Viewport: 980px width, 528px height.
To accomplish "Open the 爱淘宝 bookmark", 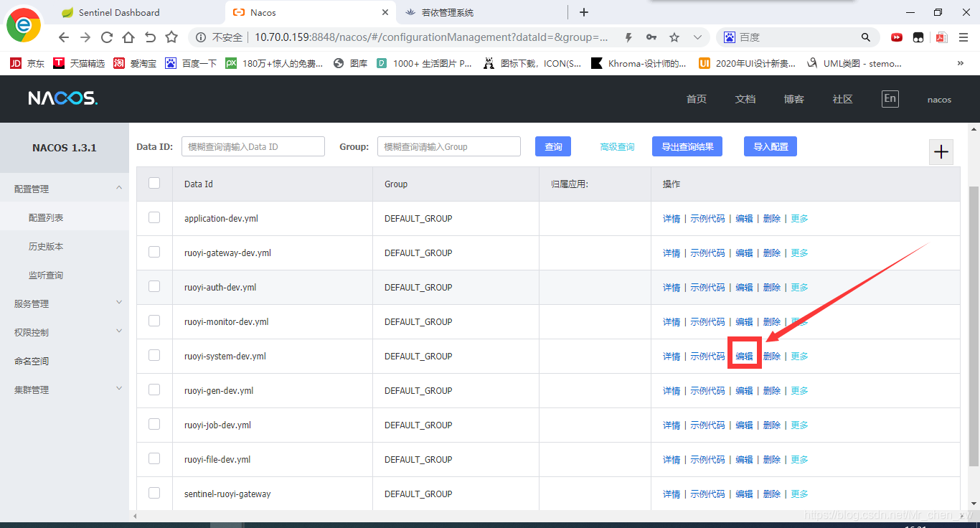I will 135,63.
